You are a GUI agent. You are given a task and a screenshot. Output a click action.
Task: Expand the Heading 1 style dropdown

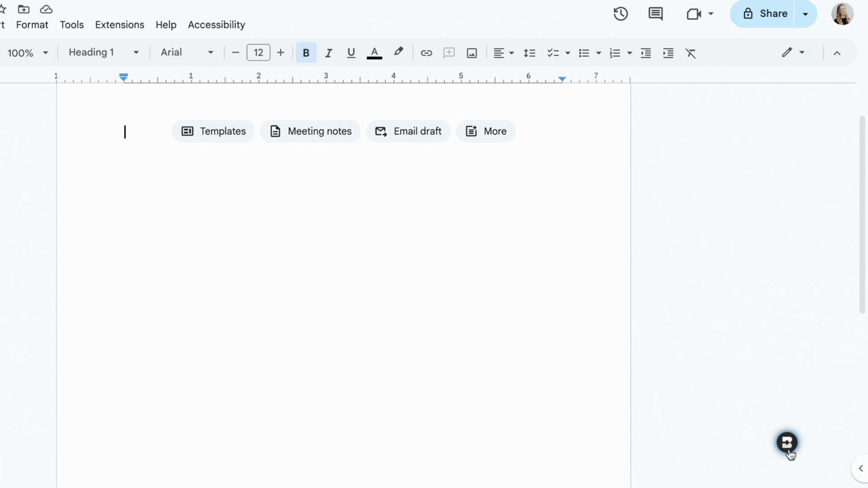click(x=104, y=52)
